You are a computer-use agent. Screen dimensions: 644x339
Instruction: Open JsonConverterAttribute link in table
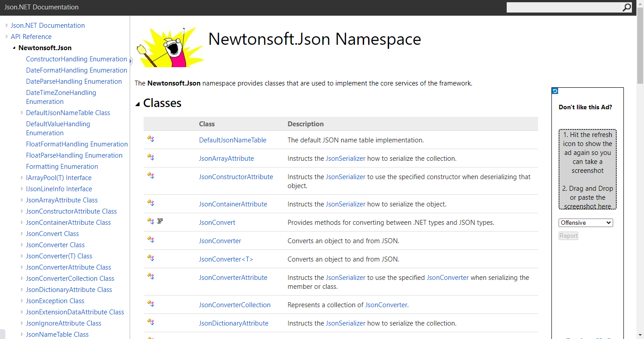click(x=233, y=278)
